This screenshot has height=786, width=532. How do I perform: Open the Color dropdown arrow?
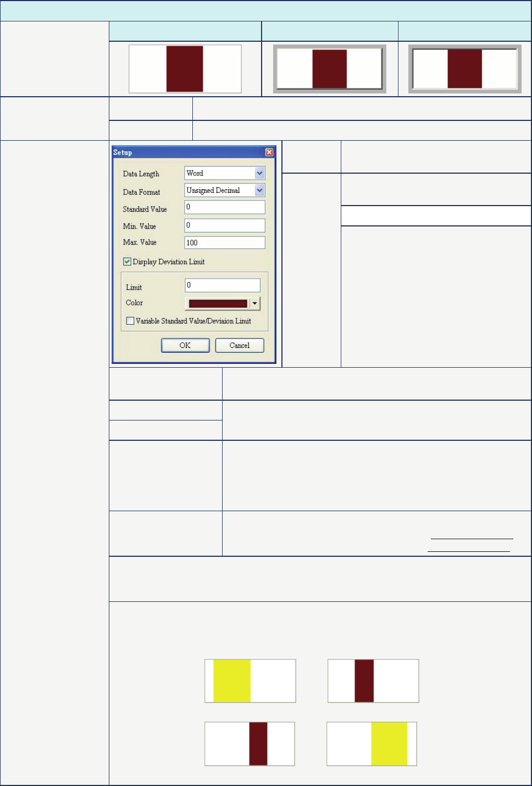click(254, 303)
